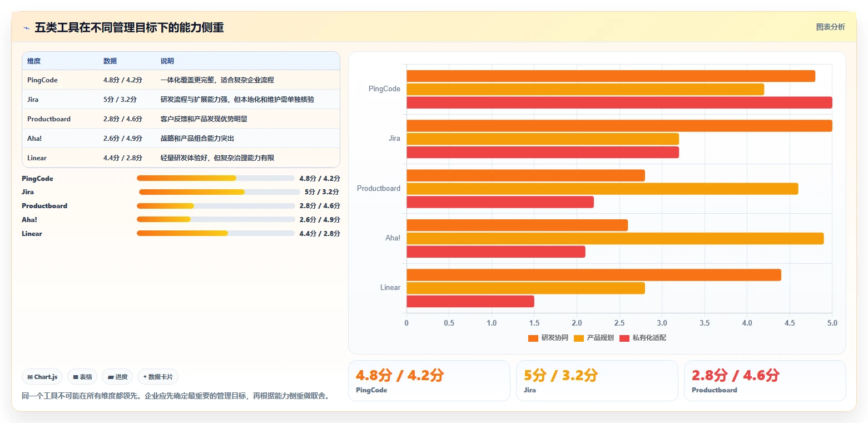Open the Productboard data card
This screenshot has width=868, height=423.
click(765, 381)
